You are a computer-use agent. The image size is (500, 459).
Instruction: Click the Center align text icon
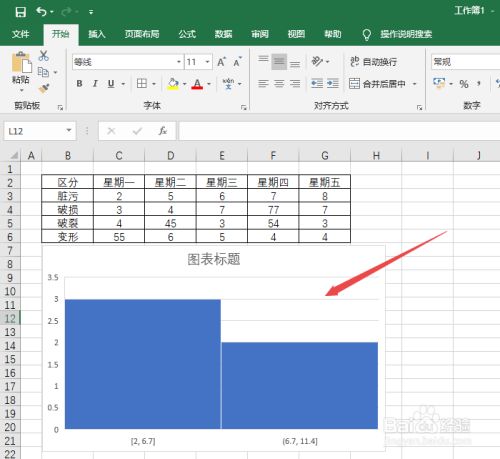[279, 83]
